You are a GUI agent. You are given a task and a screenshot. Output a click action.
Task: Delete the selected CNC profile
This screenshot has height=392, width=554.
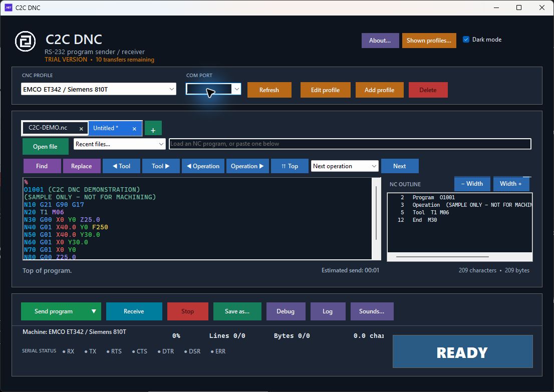click(x=428, y=90)
